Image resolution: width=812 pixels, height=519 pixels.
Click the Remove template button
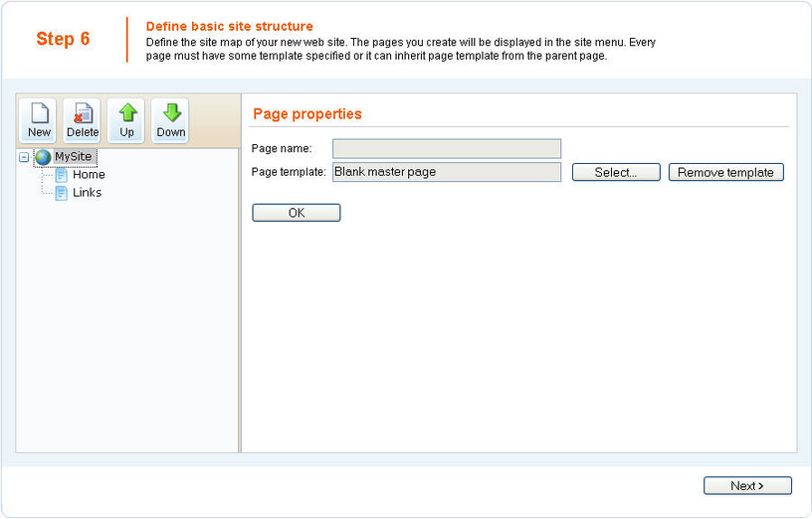point(725,172)
